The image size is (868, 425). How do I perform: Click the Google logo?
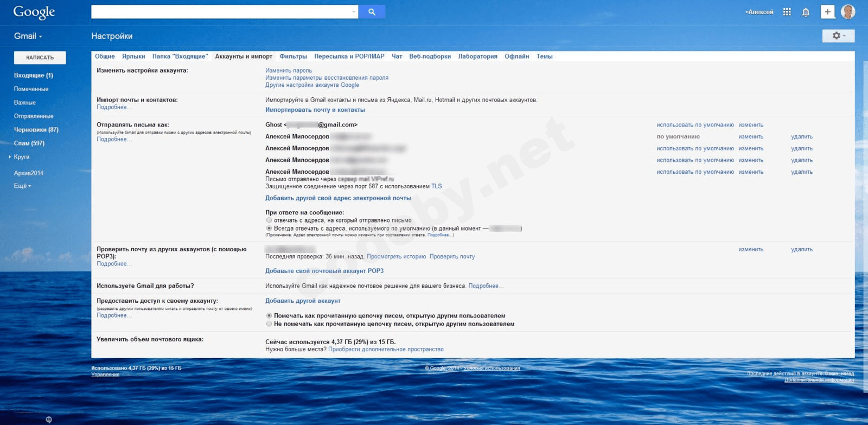pos(34,12)
